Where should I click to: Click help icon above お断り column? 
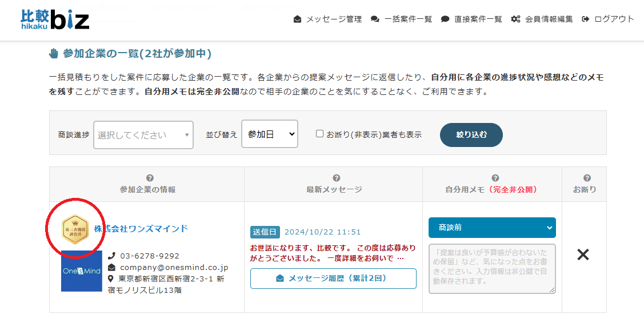[x=587, y=178]
